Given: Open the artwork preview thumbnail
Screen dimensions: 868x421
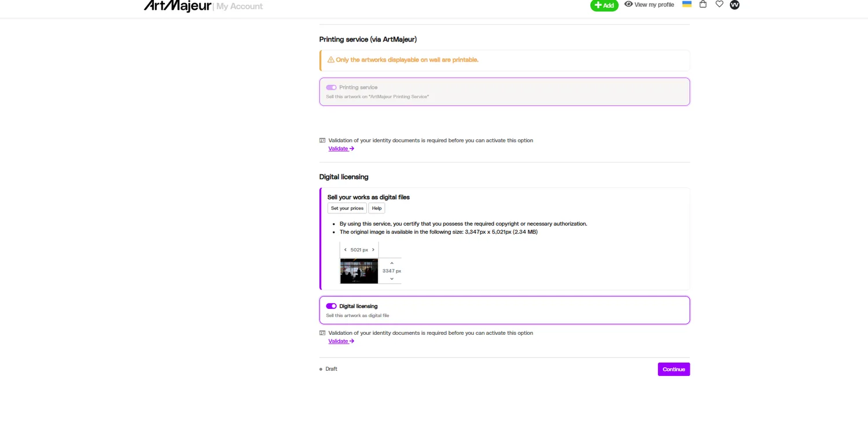Looking at the screenshot, I should point(359,271).
